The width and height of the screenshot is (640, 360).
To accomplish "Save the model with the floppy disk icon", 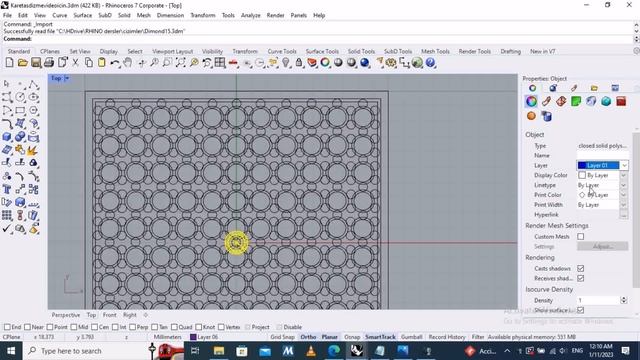I will pyautogui.click(x=36, y=63).
